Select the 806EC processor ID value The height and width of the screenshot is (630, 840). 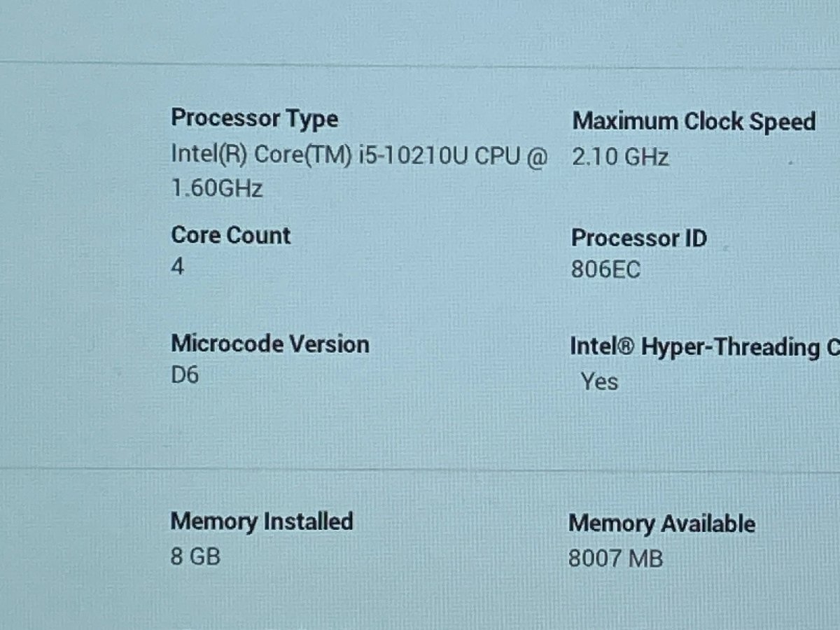(x=605, y=270)
